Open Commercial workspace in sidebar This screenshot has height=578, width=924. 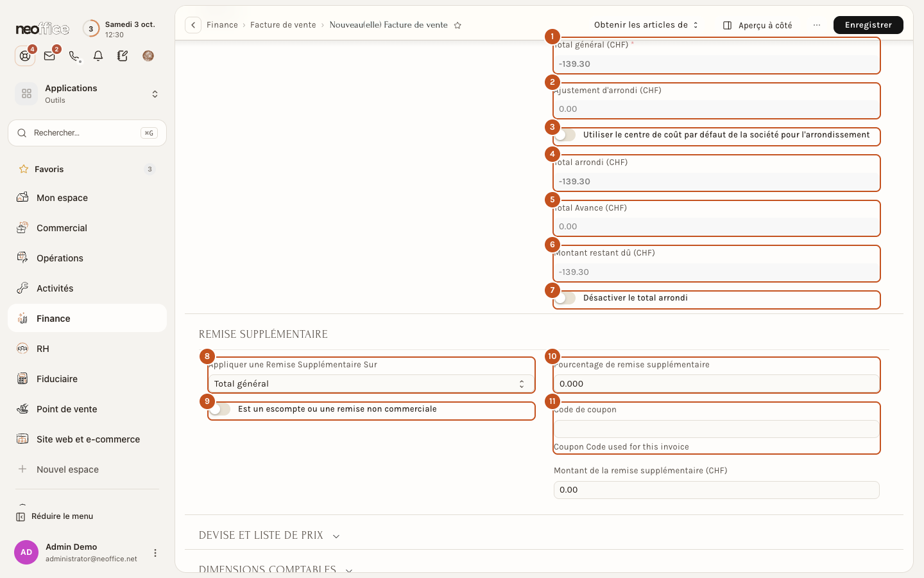click(x=87, y=227)
